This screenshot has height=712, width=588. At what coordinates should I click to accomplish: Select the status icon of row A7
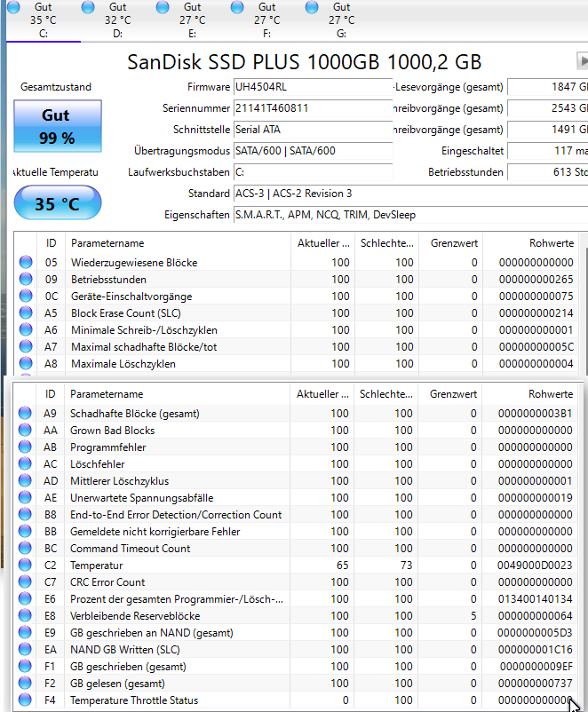point(26,346)
